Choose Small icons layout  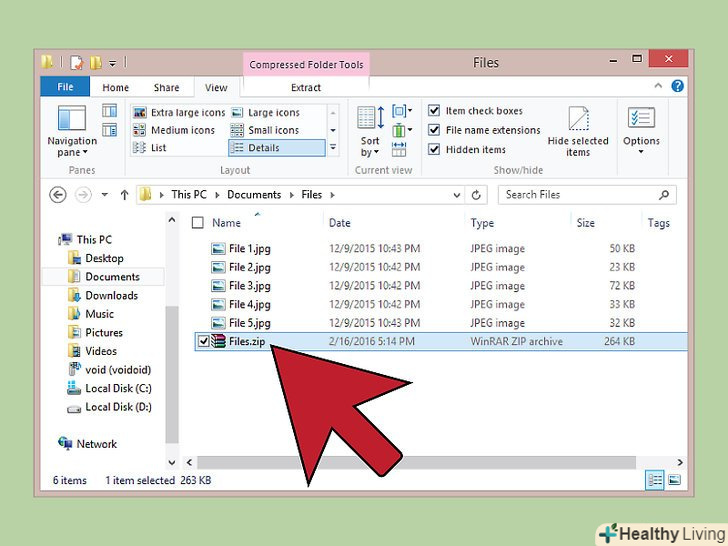point(265,130)
